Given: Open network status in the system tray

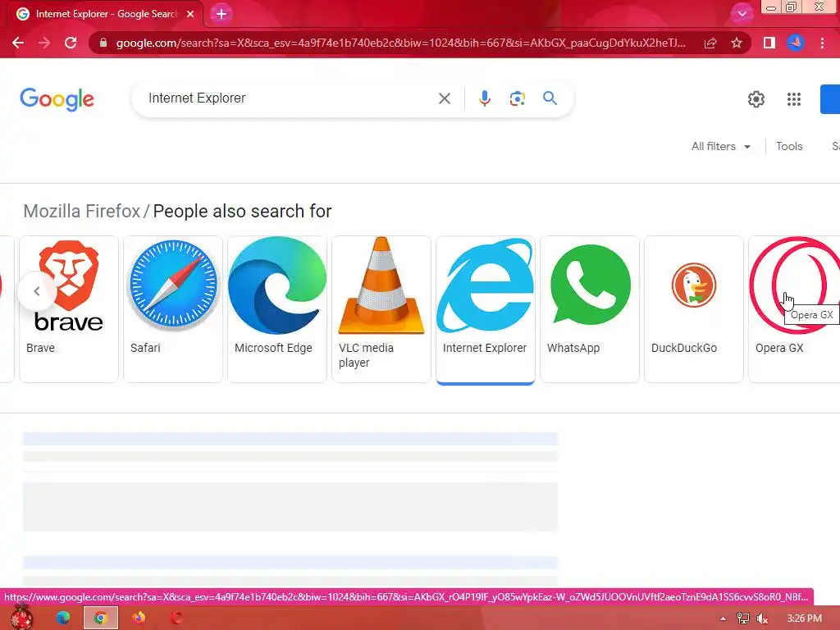Looking at the screenshot, I should tap(743, 619).
